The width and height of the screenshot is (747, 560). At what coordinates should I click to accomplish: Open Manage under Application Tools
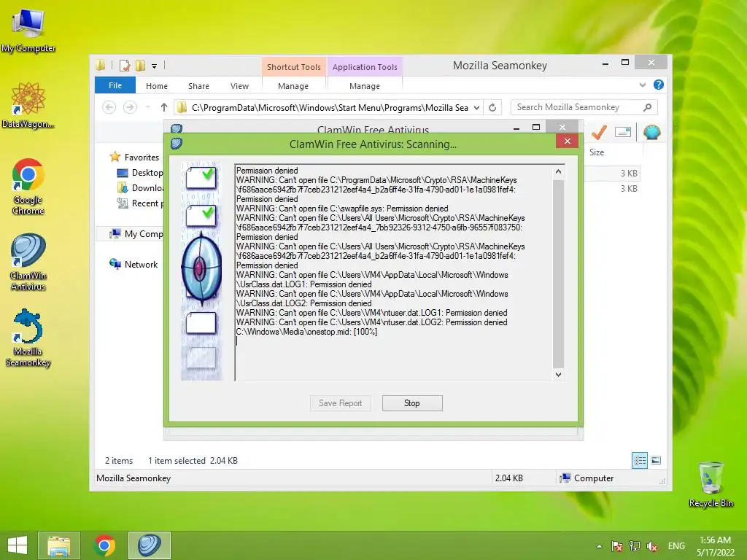365,86
